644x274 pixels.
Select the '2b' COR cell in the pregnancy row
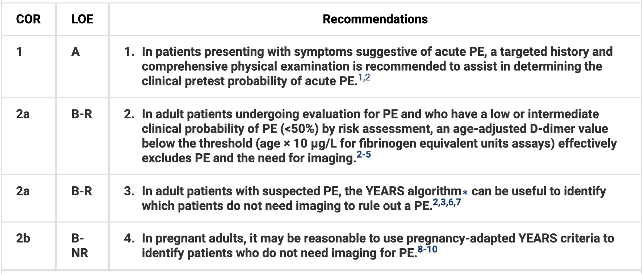[x=23, y=238]
